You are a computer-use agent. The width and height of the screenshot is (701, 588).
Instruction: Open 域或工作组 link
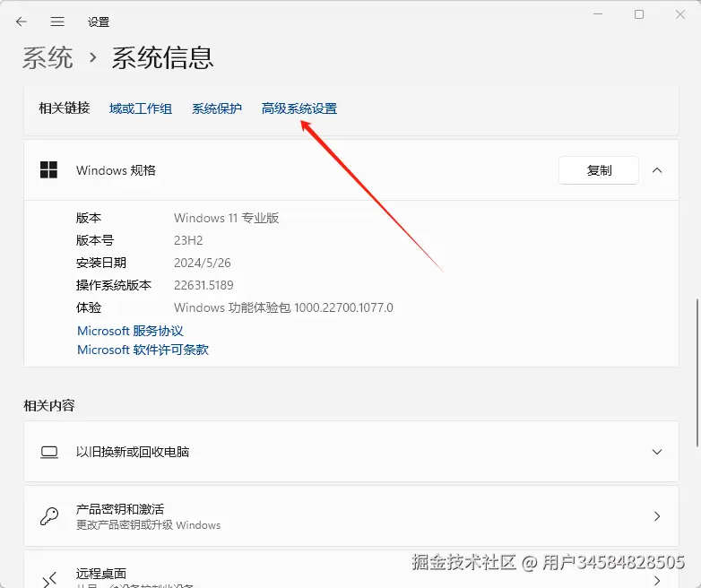pyautogui.click(x=141, y=108)
